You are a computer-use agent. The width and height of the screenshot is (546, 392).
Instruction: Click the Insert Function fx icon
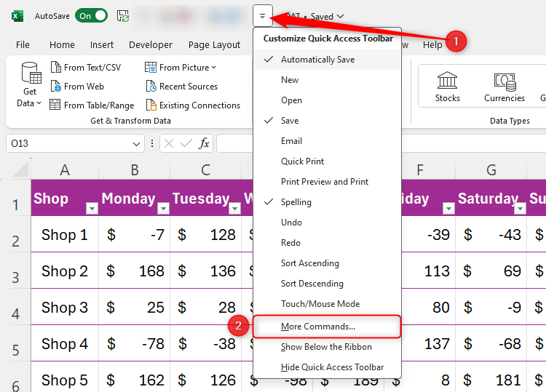(205, 143)
